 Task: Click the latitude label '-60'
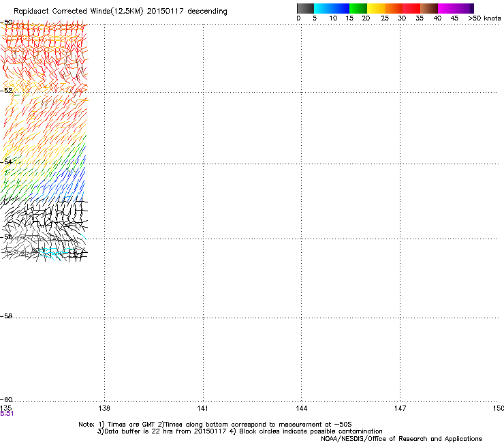coord(6,400)
